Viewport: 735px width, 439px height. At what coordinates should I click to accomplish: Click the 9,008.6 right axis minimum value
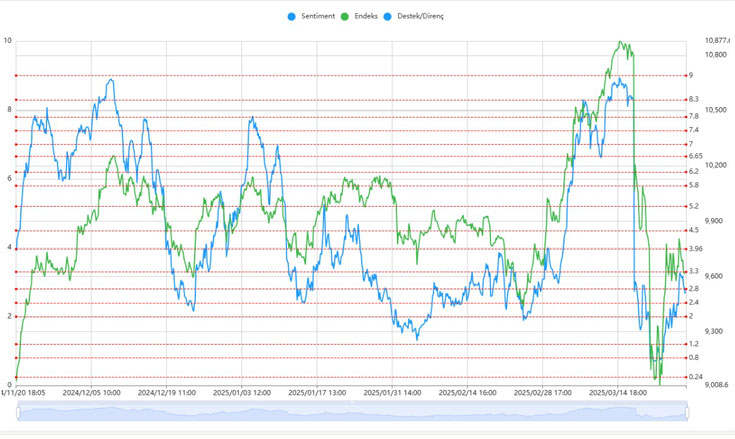click(715, 385)
